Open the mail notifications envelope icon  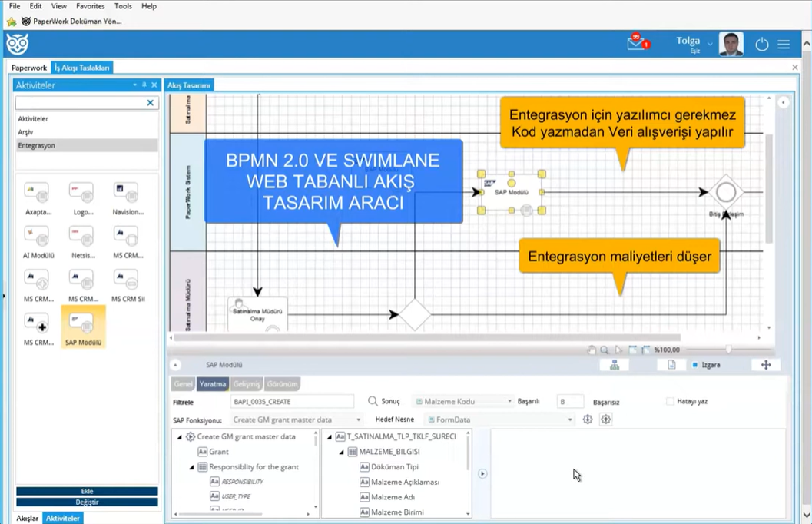pyautogui.click(x=637, y=44)
